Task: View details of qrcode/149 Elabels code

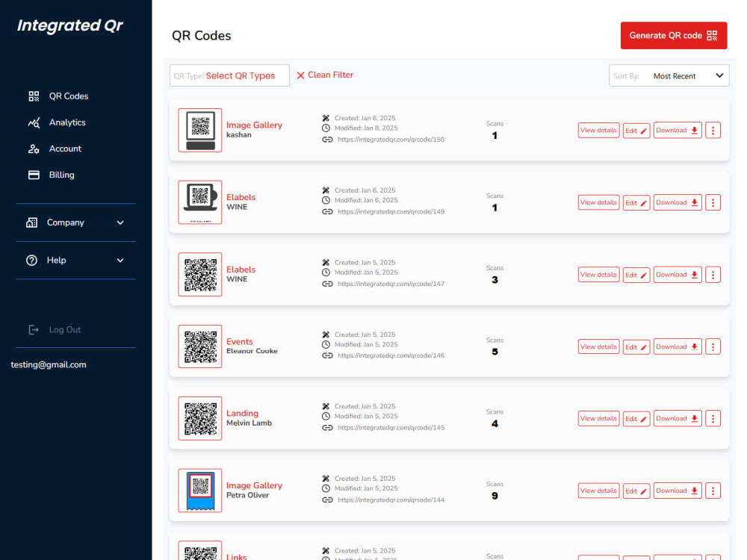Action: click(x=598, y=202)
